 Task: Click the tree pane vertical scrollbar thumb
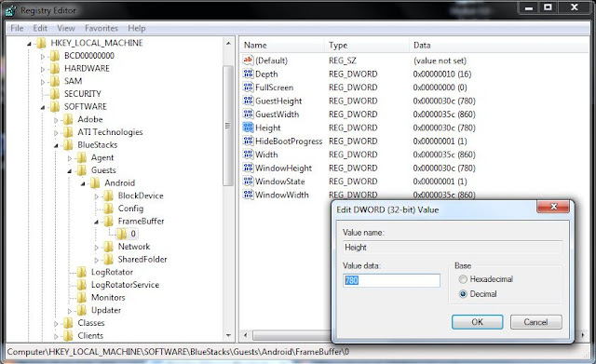click(228, 126)
